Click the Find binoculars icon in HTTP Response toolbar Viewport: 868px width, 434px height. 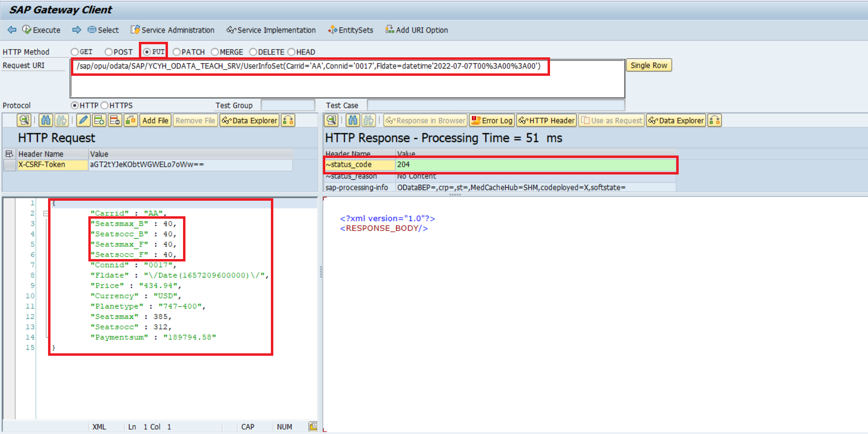pos(353,121)
